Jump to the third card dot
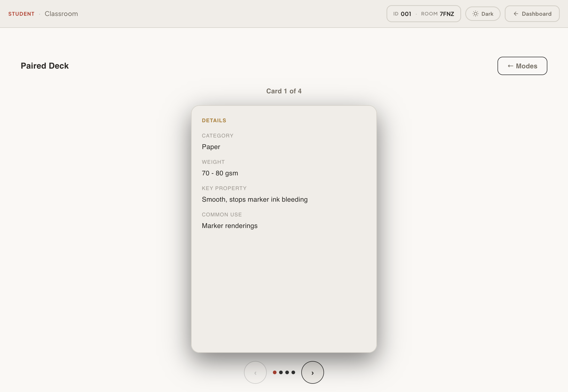Screen dimensions: 568x392 287,372
